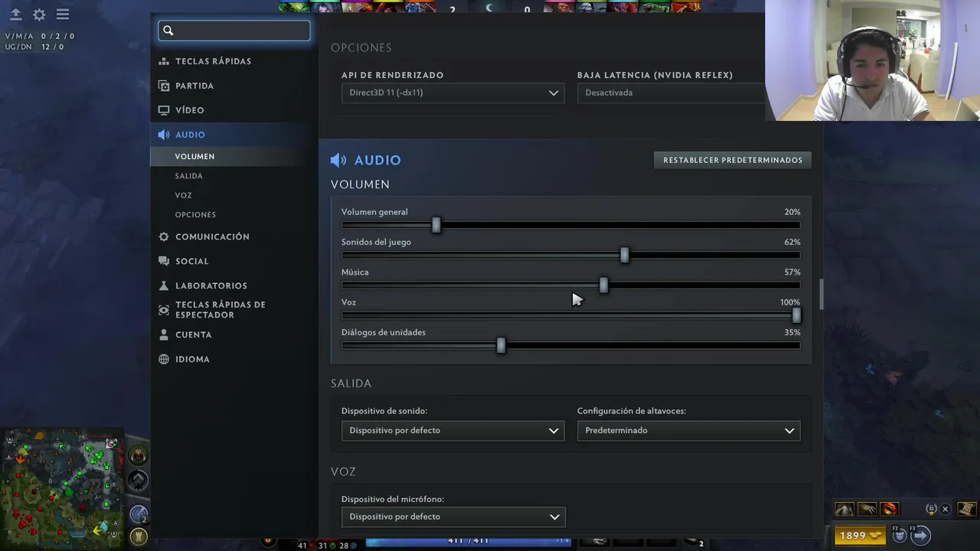This screenshot has height=551, width=980.
Task: Expand the Dispositivo del micrófono dropdown
Action: pyautogui.click(x=452, y=517)
